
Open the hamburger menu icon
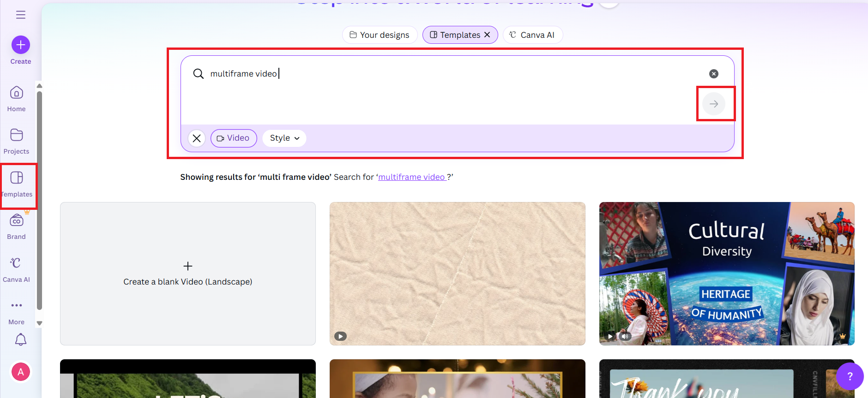tap(21, 15)
